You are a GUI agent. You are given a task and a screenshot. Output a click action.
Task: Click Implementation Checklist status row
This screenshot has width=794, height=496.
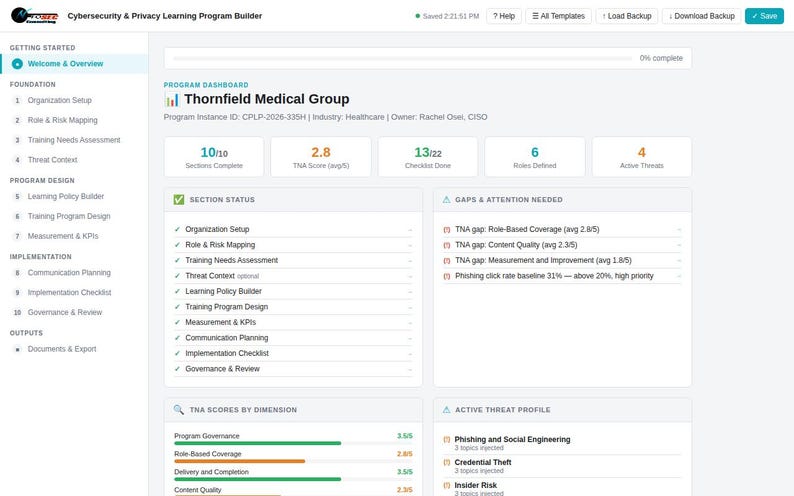coord(293,353)
